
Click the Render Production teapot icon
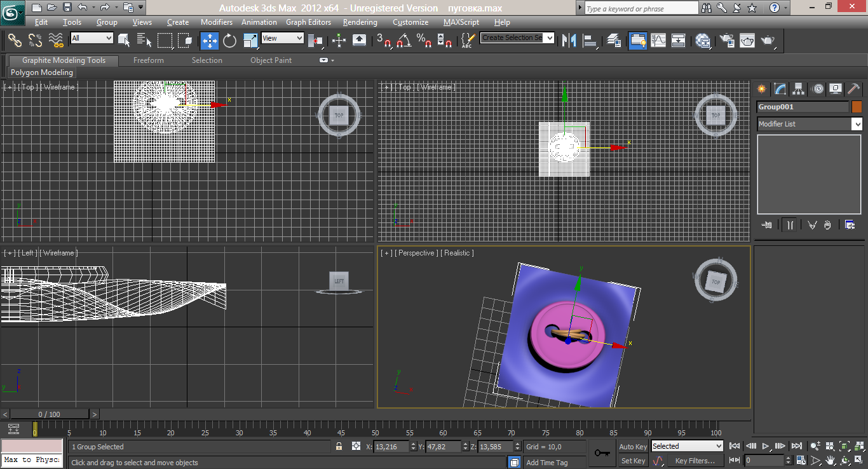tap(768, 41)
